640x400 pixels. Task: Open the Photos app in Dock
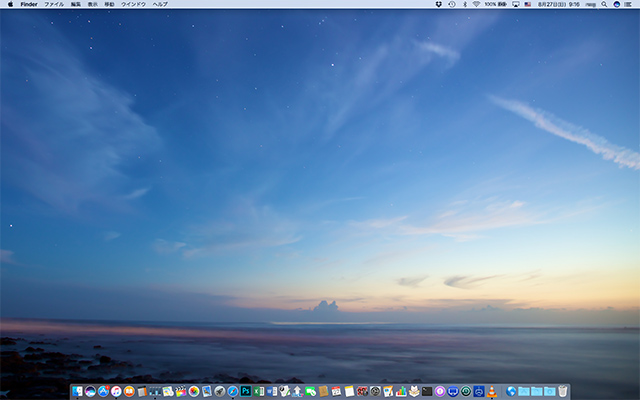point(194,391)
